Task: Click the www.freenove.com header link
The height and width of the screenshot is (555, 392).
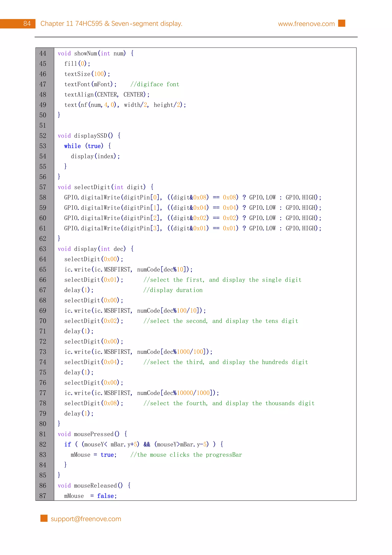Action: 306,24
